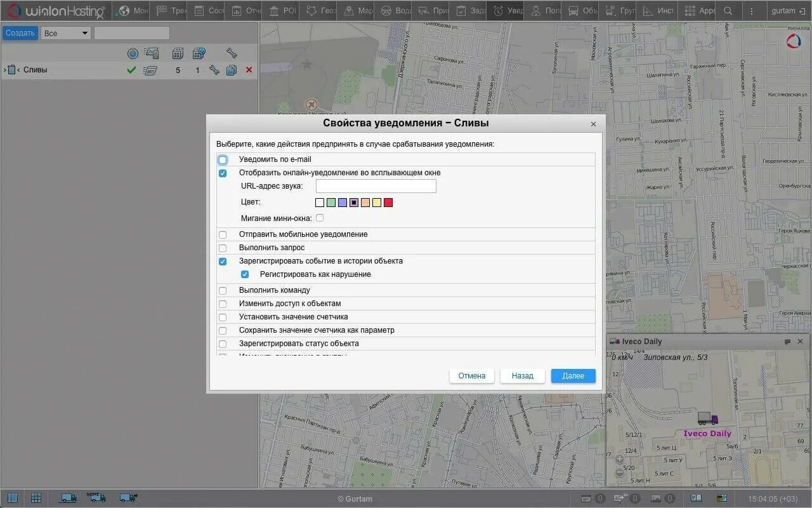Image resolution: width=812 pixels, height=508 pixels.
Task: Open Iveco Daily mini-map menu icon
Action: (787, 342)
